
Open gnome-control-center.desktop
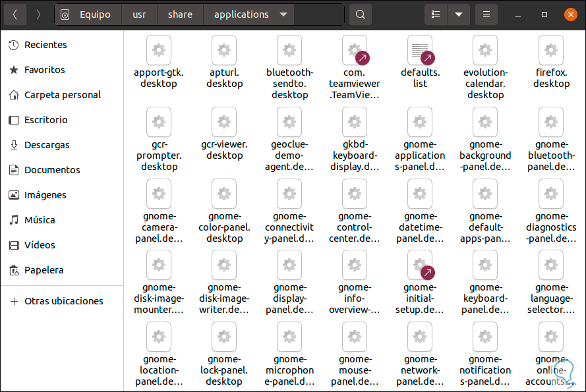point(355,194)
